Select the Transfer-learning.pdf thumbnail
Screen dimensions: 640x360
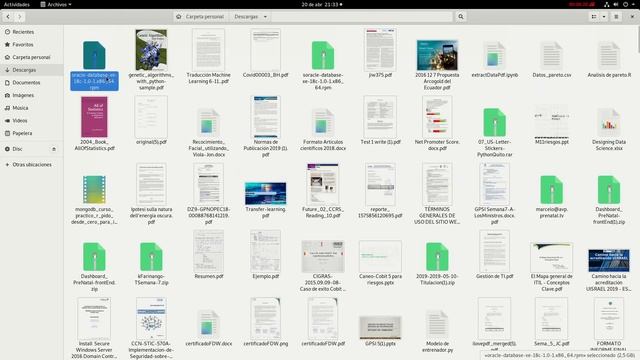(x=265, y=193)
